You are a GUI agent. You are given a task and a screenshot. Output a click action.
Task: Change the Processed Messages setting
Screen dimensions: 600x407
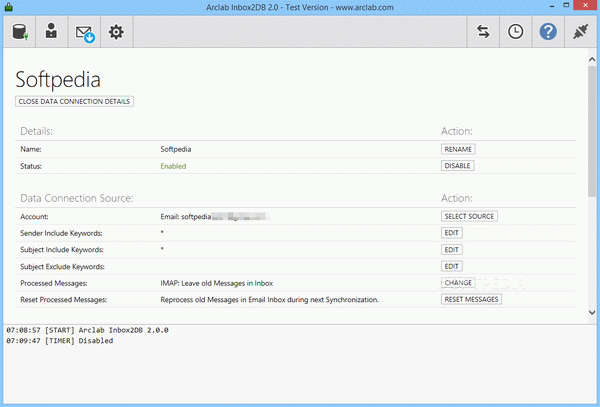[458, 283]
